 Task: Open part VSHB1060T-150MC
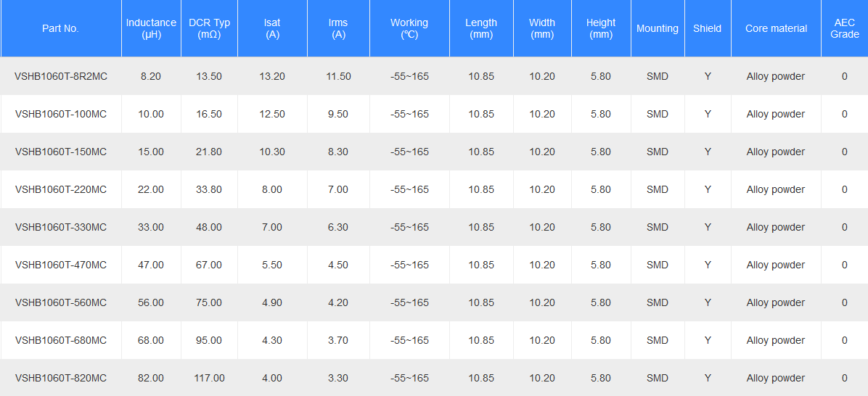[61, 152]
